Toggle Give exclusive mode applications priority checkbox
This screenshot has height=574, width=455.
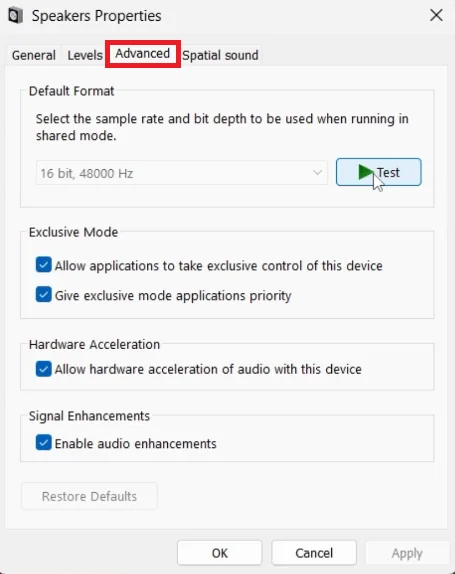pos(44,294)
